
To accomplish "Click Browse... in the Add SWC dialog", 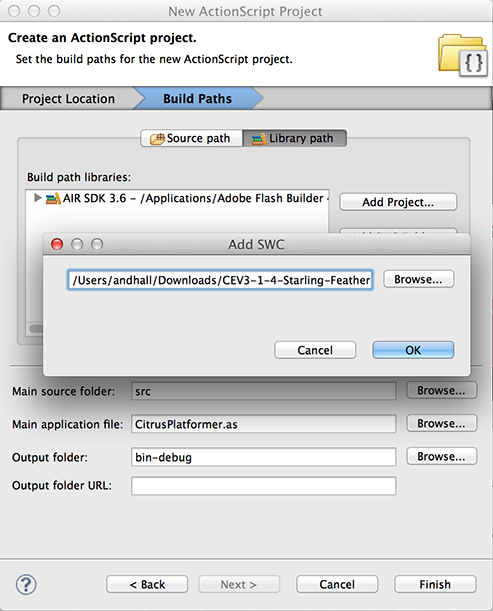I will [419, 279].
